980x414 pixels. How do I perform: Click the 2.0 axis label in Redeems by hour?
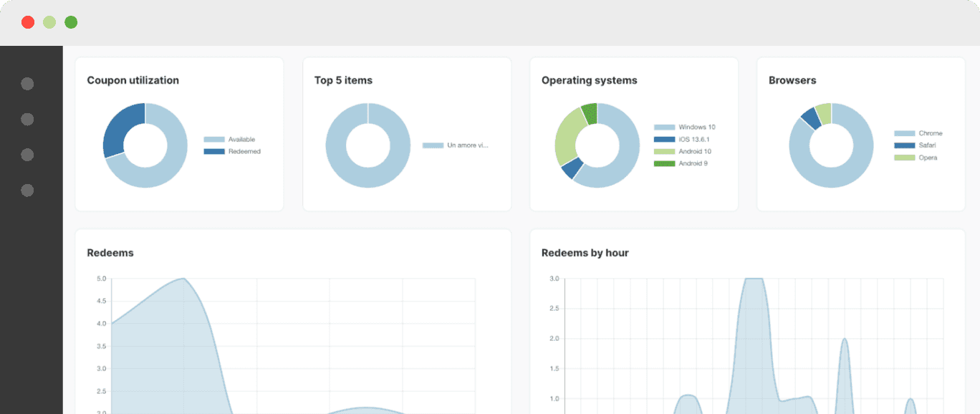coord(554,339)
